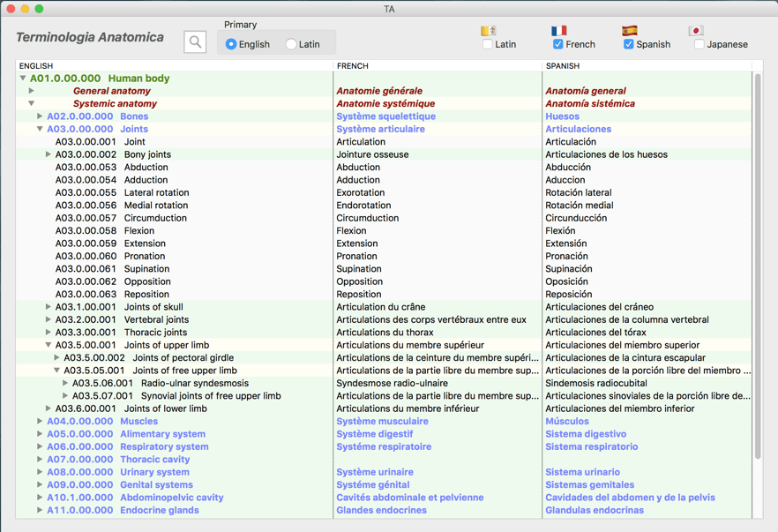Enable the Latin column checkbox
The image size is (778, 532).
pyautogui.click(x=488, y=44)
